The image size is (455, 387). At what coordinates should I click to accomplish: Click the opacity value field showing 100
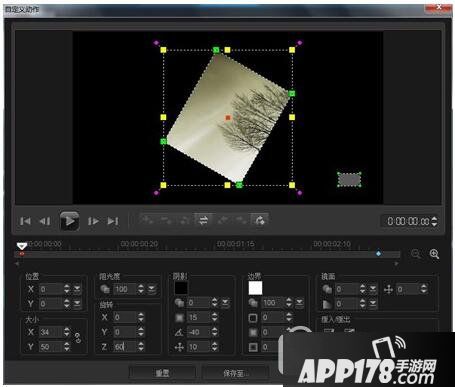(125, 289)
